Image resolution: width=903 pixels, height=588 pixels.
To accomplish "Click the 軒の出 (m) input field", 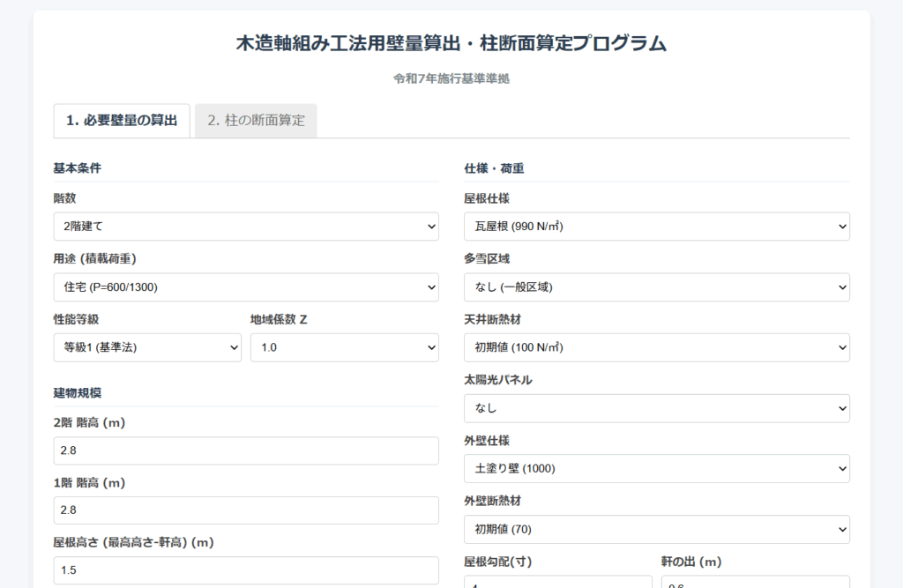I will tap(755, 582).
